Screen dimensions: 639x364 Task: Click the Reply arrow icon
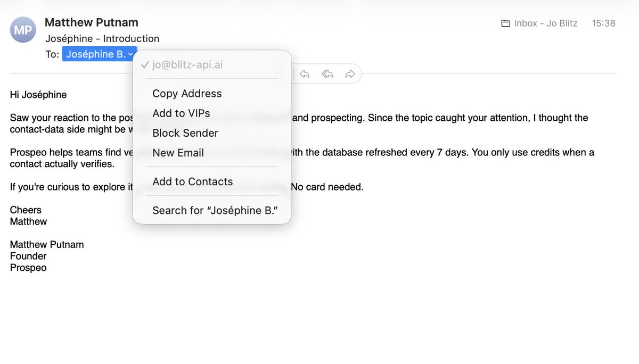tap(305, 74)
